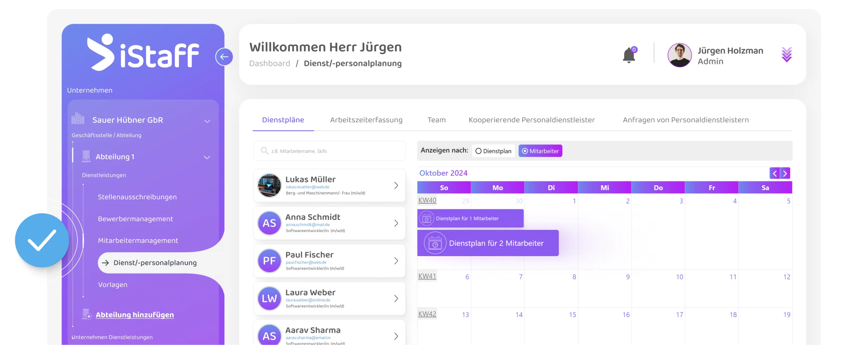Open Anfragen von Personaldienstleistern tab
This screenshot has height=345, width=868.
coord(686,120)
